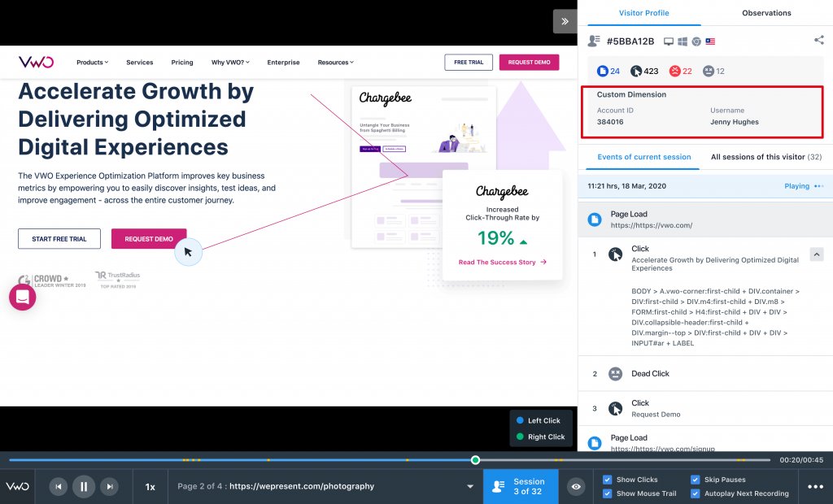The height and width of the screenshot is (504, 833).
Task: Open the Enterprise menu item
Action: 283,62
